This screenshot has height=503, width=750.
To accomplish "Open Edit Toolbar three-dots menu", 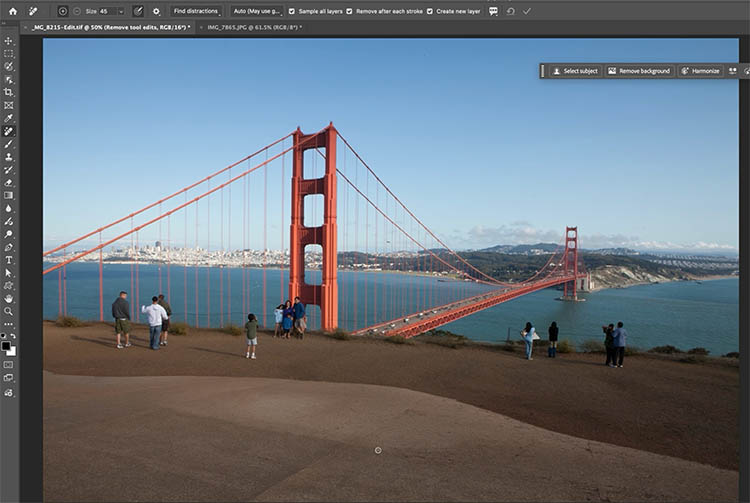I will pos(9,325).
